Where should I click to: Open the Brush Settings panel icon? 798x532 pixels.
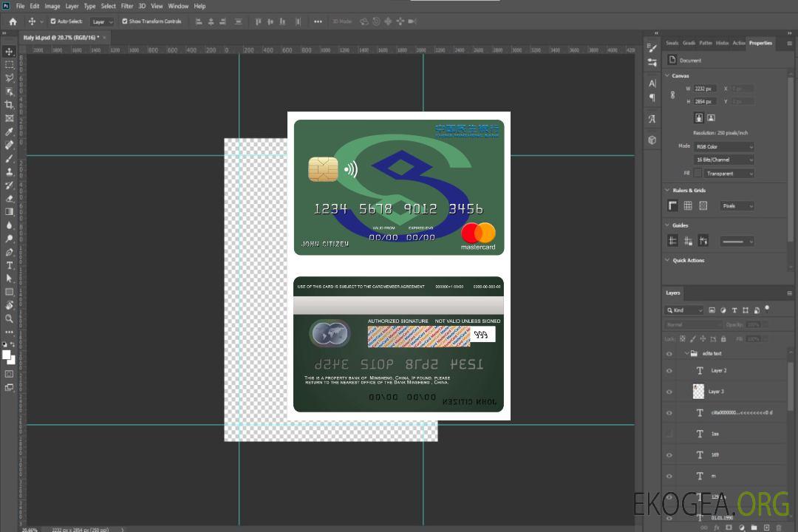tap(652, 48)
